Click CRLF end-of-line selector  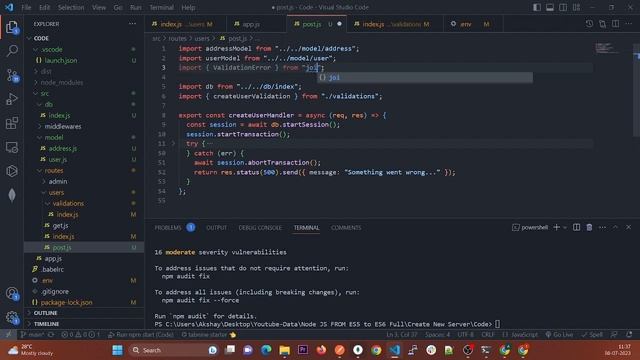(x=488, y=335)
